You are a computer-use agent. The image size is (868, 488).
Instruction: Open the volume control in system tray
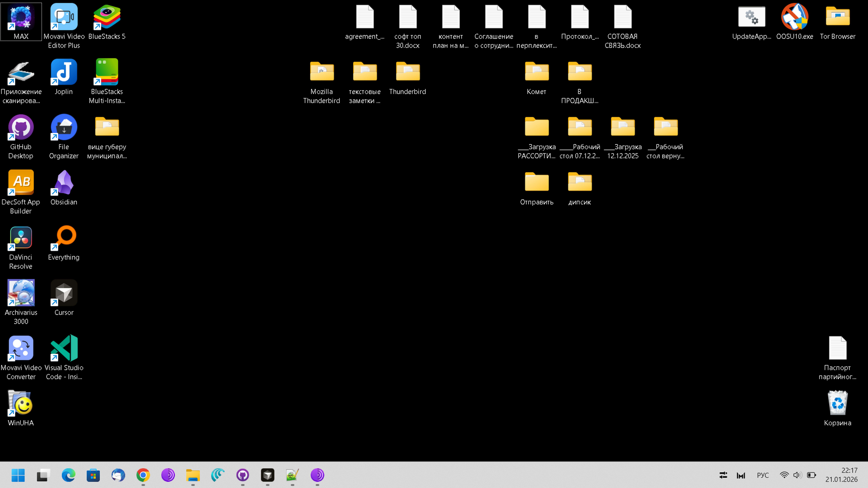point(797,475)
